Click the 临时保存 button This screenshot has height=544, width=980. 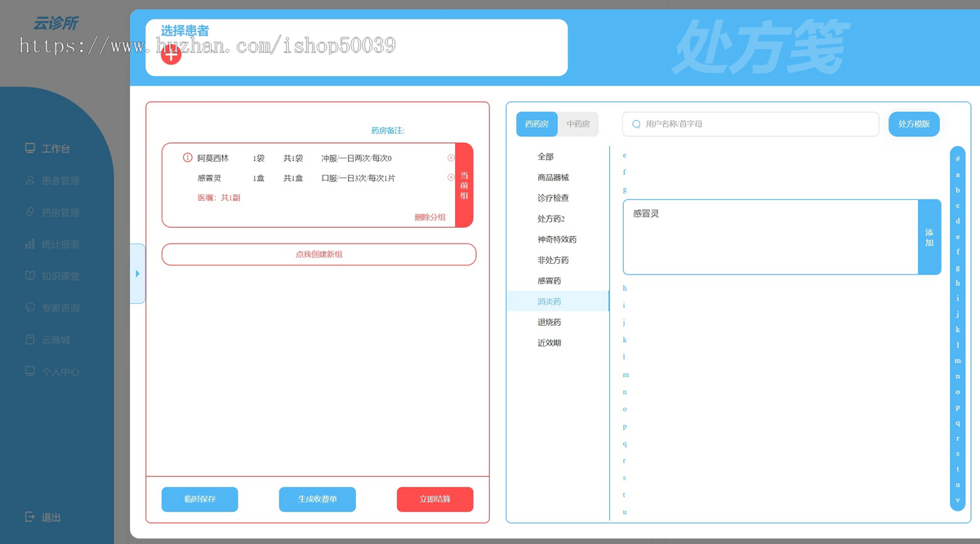coord(199,499)
